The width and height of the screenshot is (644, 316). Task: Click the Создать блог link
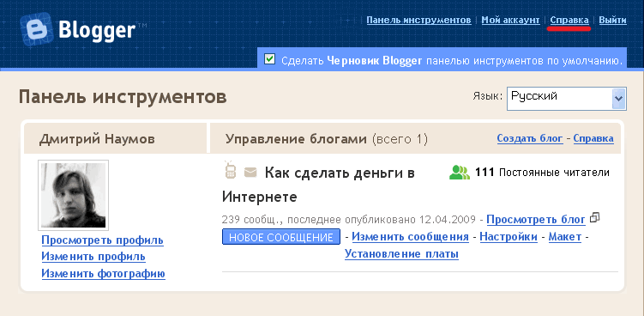pos(530,138)
